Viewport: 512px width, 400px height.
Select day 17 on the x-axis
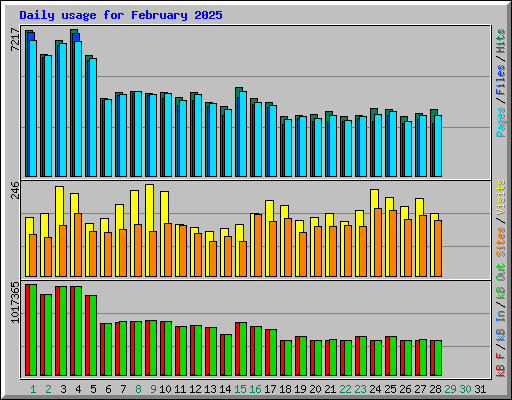(270, 389)
